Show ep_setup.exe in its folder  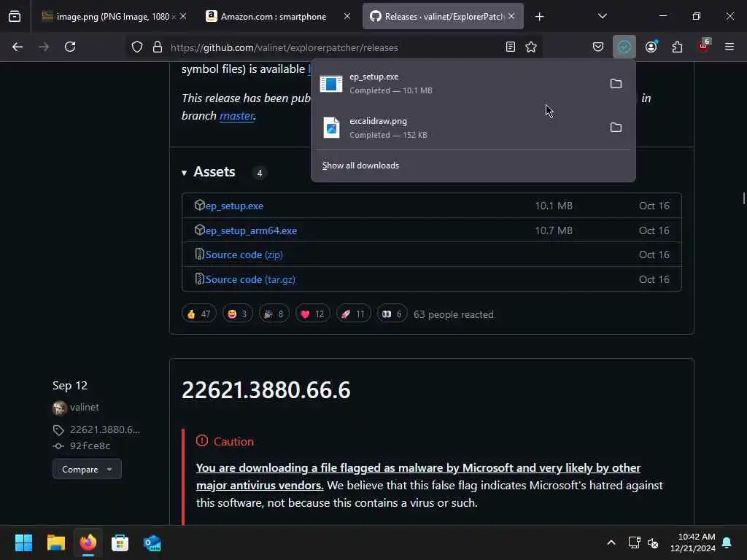(x=616, y=83)
